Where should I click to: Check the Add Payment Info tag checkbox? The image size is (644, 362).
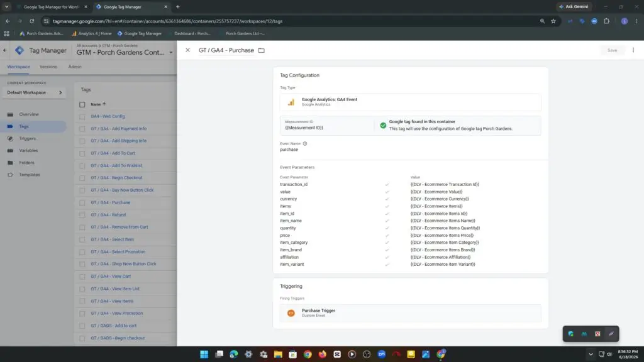coord(82,129)
